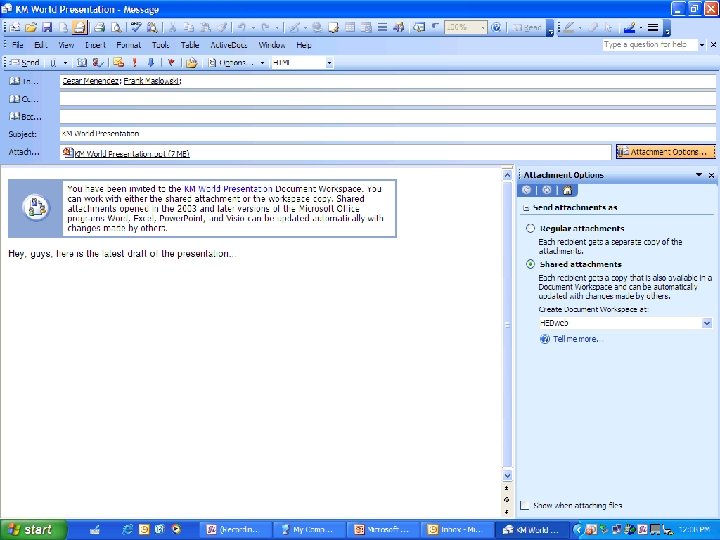The image size is (720, 540).
Task: Open the Research binoculars icon
Action: [152, 28]
